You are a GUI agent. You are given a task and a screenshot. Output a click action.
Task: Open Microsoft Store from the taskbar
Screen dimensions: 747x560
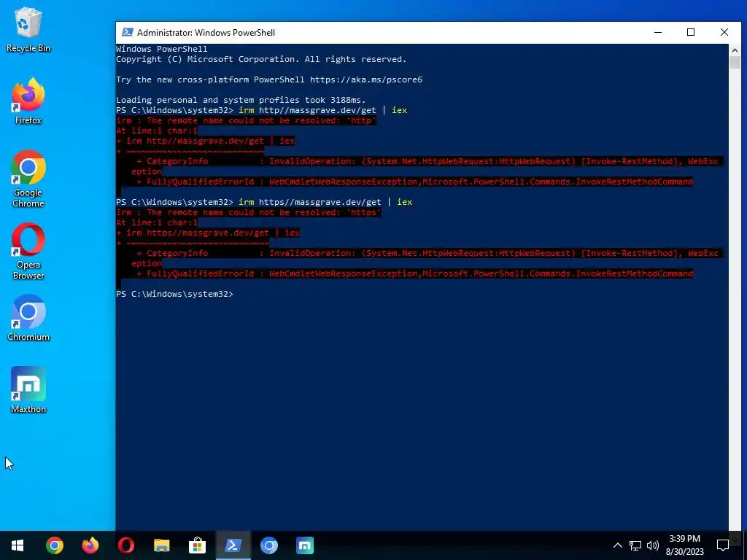(x=197, y=545)
